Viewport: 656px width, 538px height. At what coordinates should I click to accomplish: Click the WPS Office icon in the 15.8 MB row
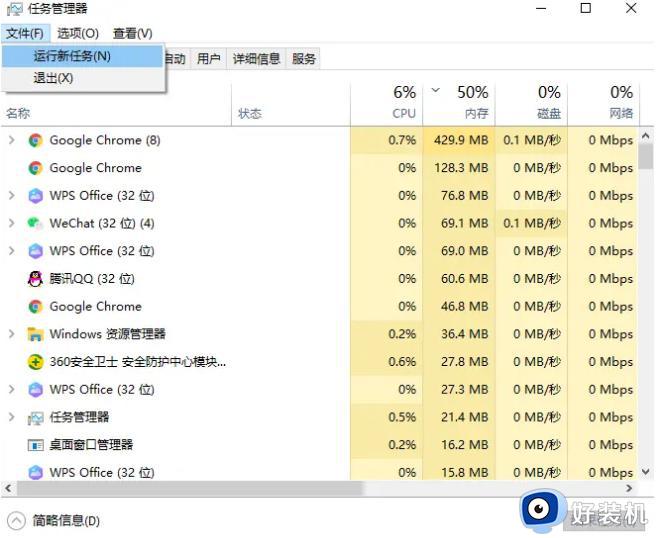(x=36, y=472)
